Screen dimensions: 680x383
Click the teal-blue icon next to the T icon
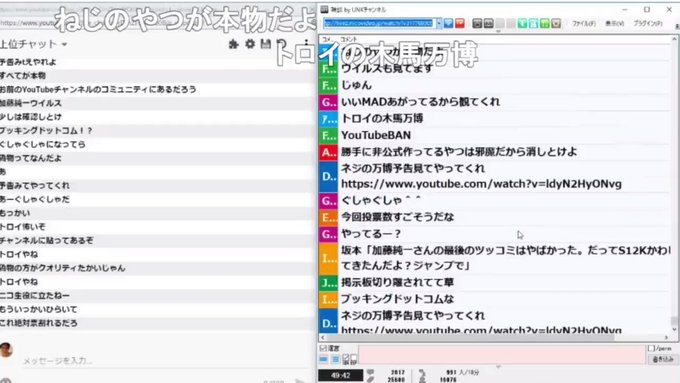click(x=533, y=23)
